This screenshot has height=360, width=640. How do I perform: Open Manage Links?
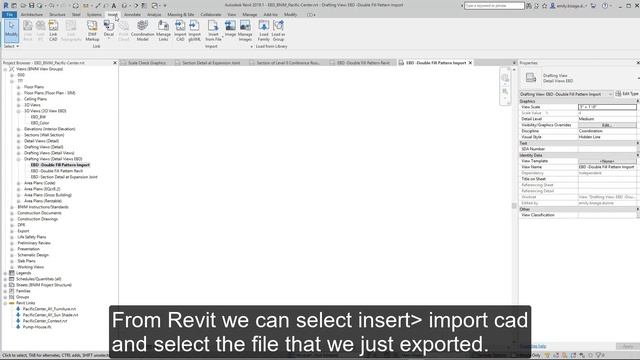tap(163, 31)
